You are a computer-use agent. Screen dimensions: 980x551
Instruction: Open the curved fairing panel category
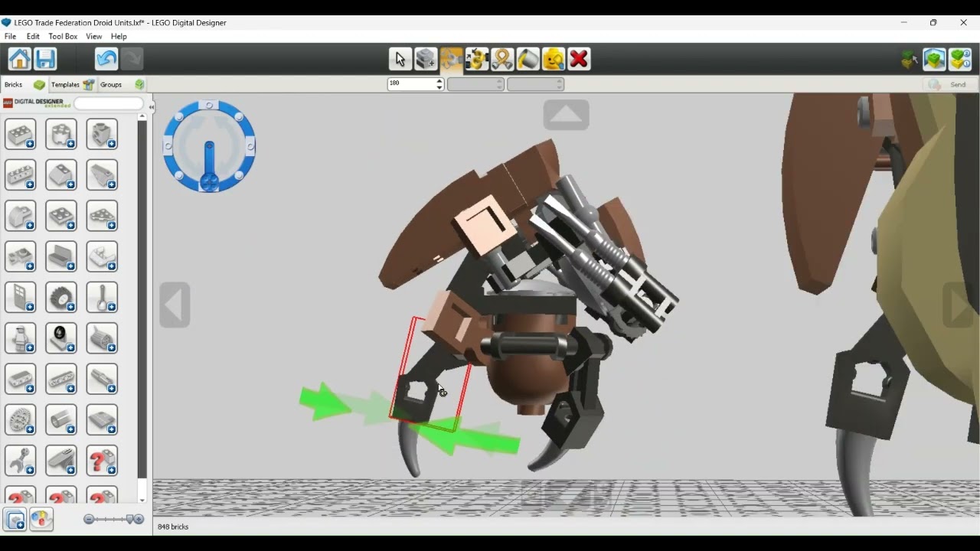(61, 460)
